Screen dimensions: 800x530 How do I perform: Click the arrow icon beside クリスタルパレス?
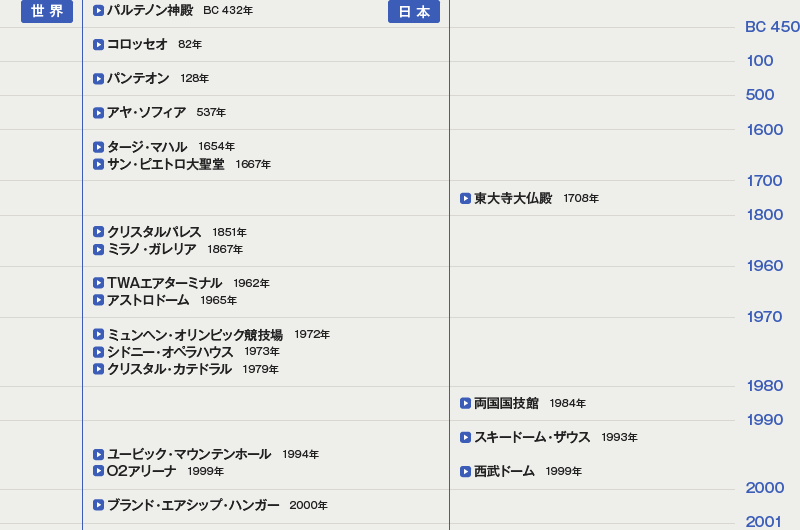click(98, 232)
